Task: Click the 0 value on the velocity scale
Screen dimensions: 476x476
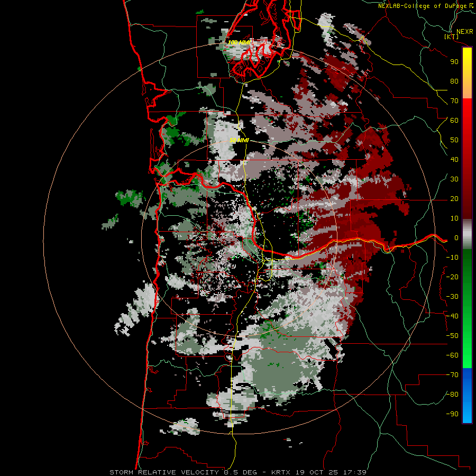Action: [x=456, y=238]
